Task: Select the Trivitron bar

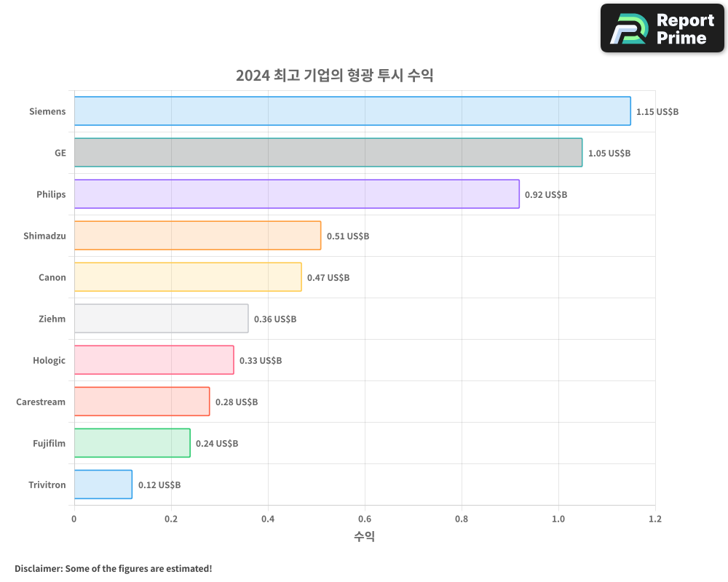Action: [102, 485]
